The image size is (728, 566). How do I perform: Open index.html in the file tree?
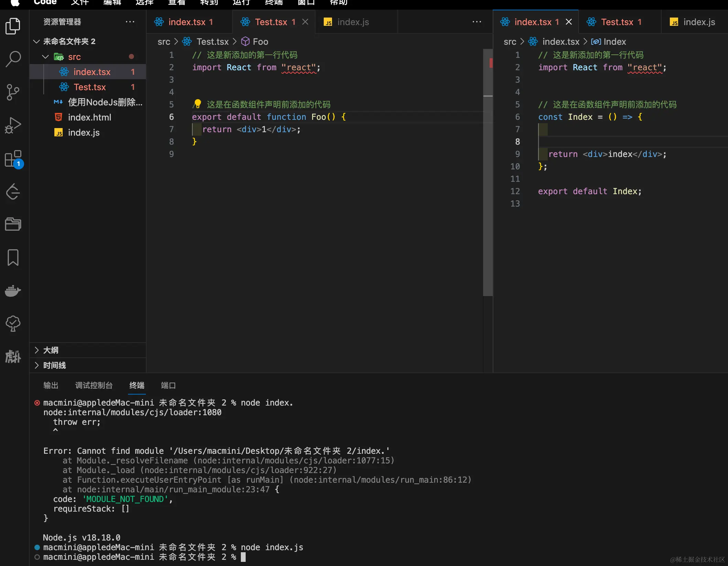89,117
